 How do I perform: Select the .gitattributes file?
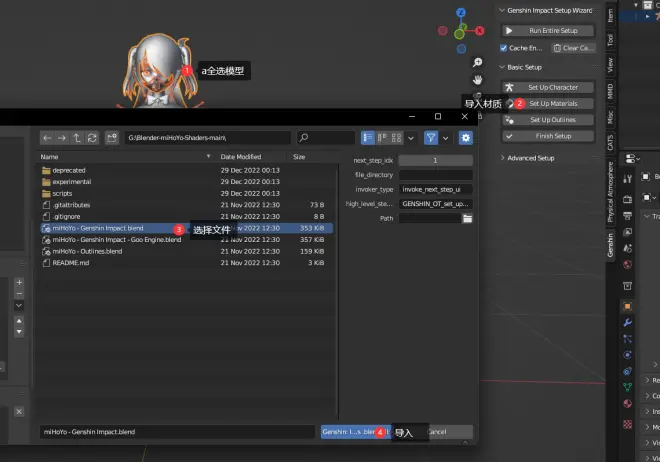click(186, 205)
